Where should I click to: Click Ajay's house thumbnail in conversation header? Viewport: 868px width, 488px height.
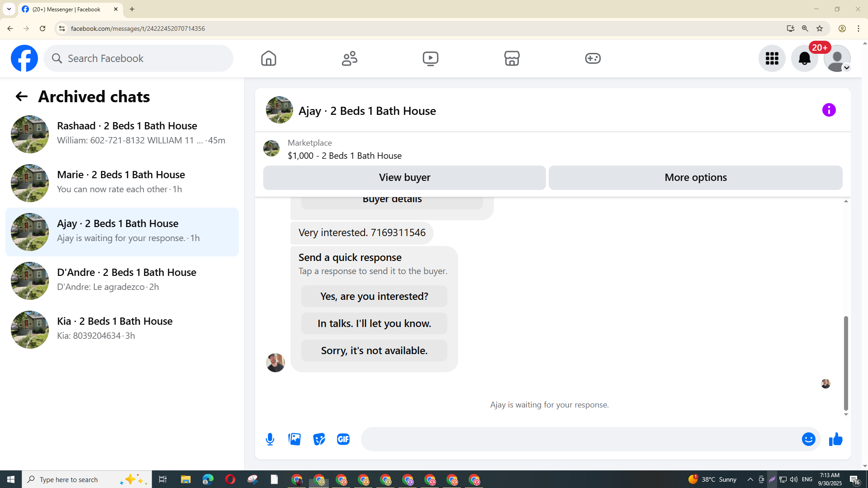279,110
